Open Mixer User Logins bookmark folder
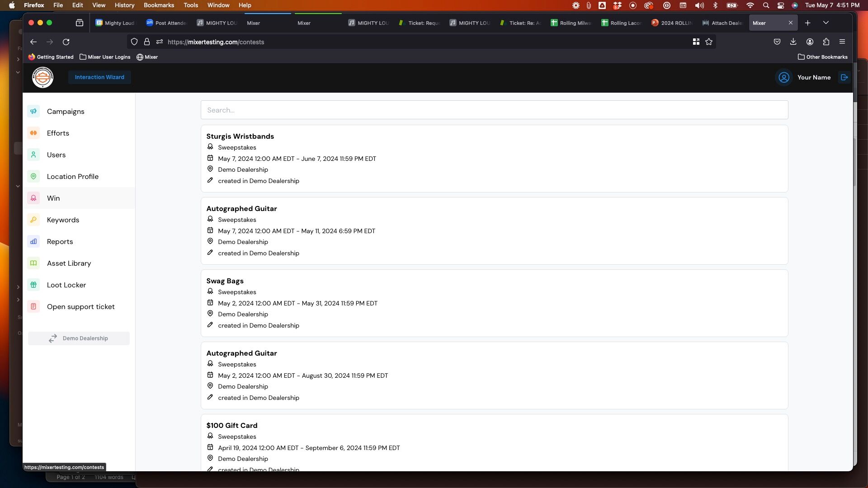868x488 pixels. pyautogui.click(x=105, y=57)
